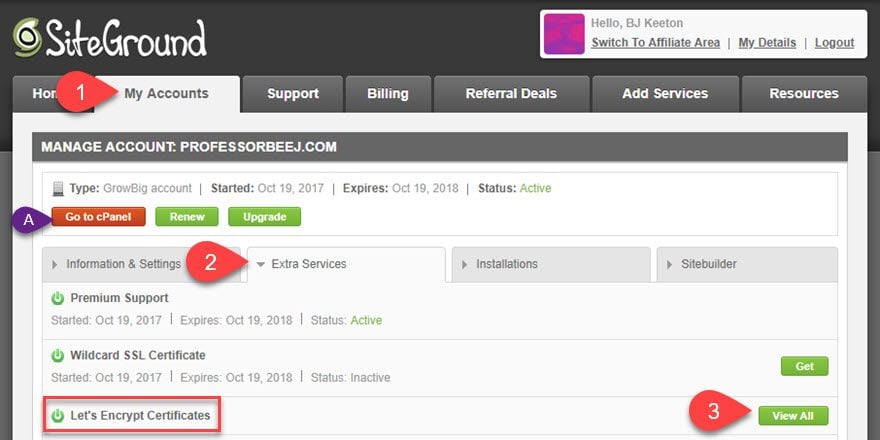880x440 pixels.
Task: Open the My Accounts tab
Action: click(167, 94)
